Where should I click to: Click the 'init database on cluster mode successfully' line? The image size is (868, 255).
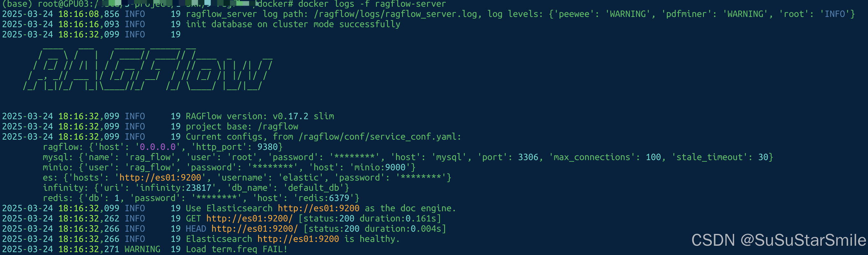click(x=293, y=24)
